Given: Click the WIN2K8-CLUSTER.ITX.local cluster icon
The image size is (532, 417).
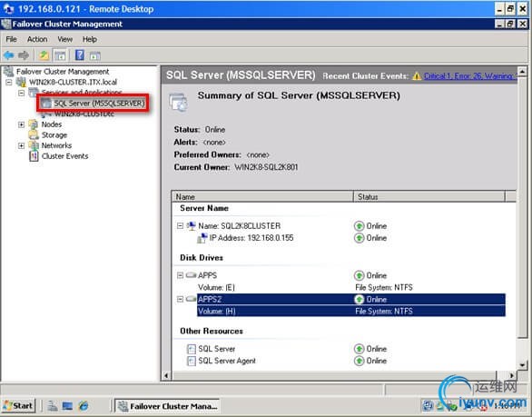Looking at the screenshot, I should (21, 82).
